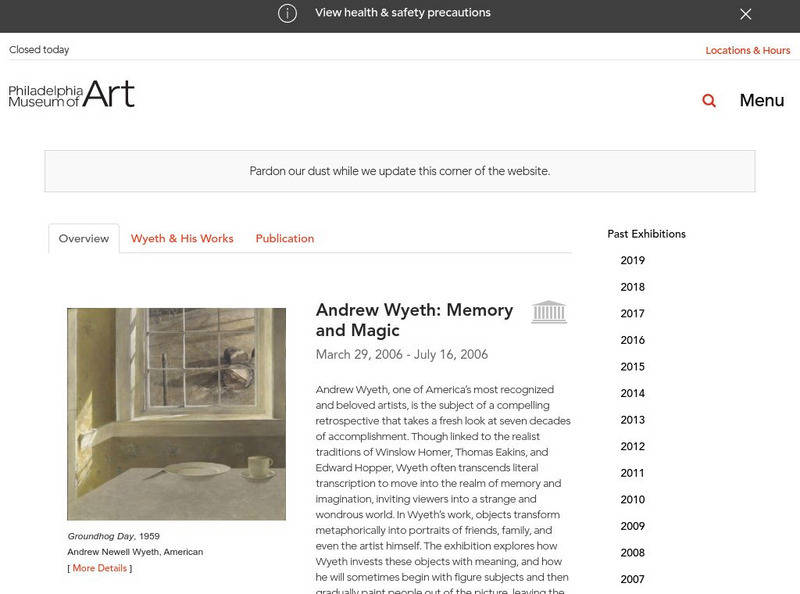
Task: Open Locations & Hours
Action: point(748,48)
